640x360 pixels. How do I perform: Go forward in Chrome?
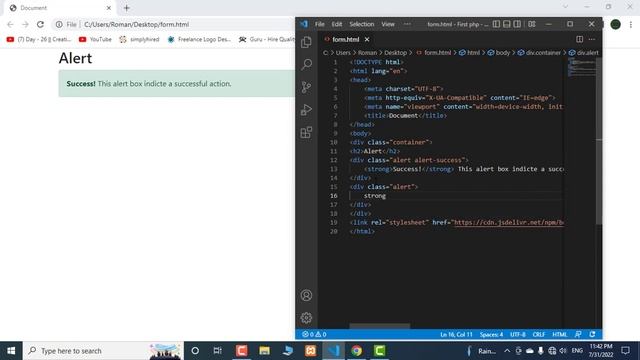(x=25, y=24)
